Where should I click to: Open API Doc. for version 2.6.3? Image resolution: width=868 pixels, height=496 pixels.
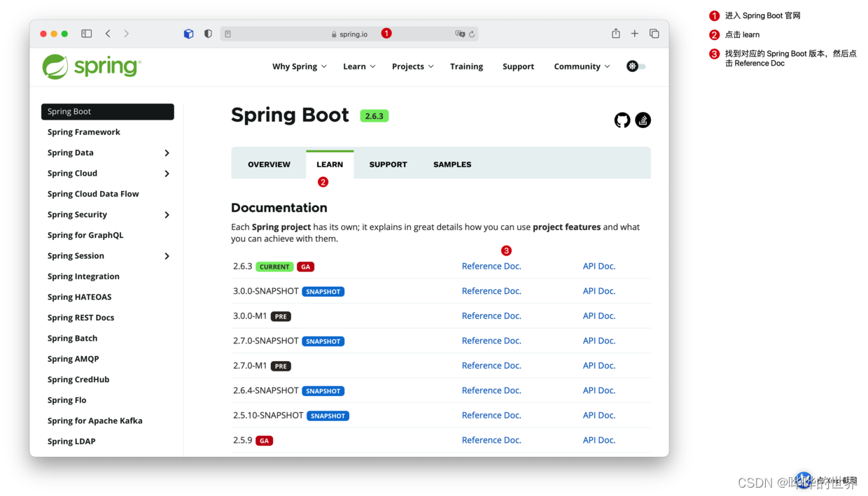[599, 266]
